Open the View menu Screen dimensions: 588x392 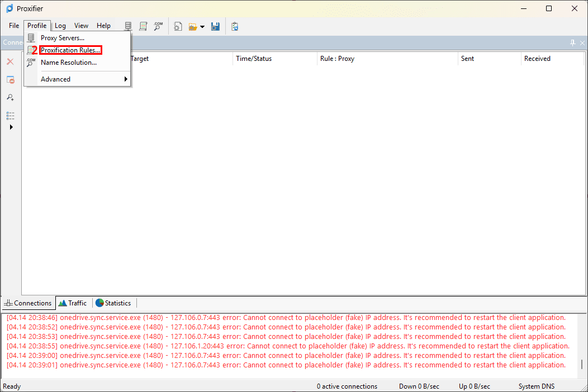point(81,26)
